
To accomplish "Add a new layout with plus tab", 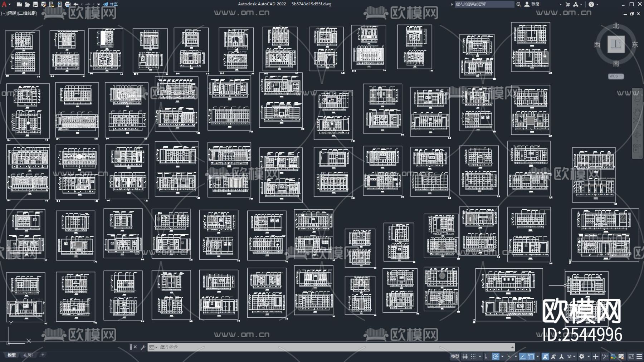I will pos(43,355).
